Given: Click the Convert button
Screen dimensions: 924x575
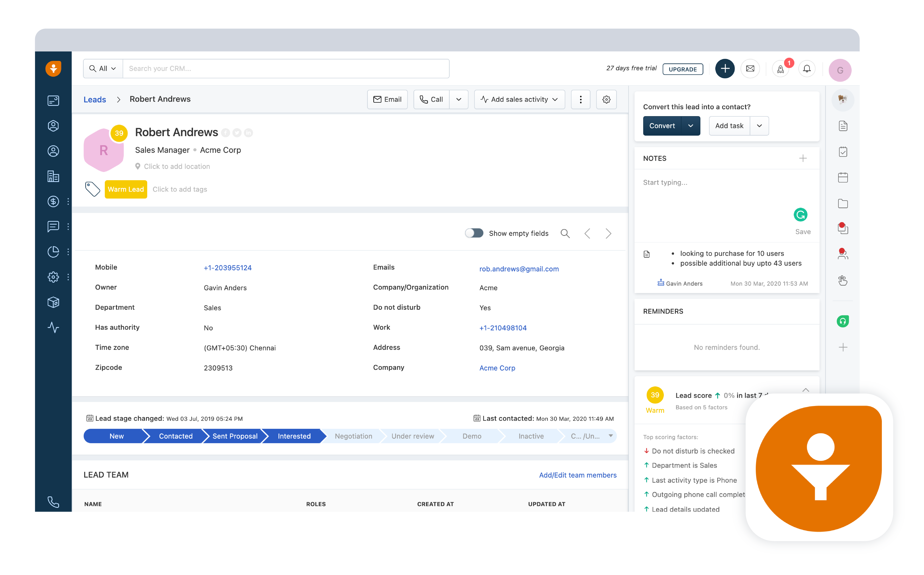Looking at the screenshot, I should click(662, 126).
